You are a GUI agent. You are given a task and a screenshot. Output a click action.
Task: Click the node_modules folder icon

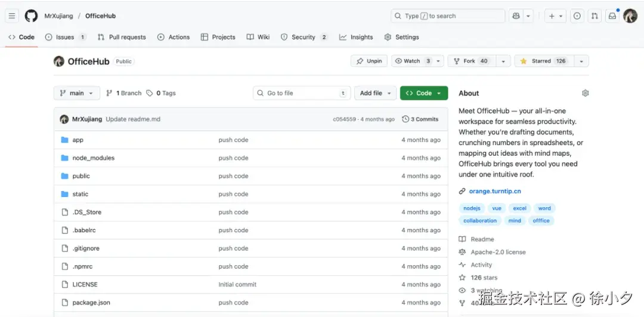pos(64,158)
